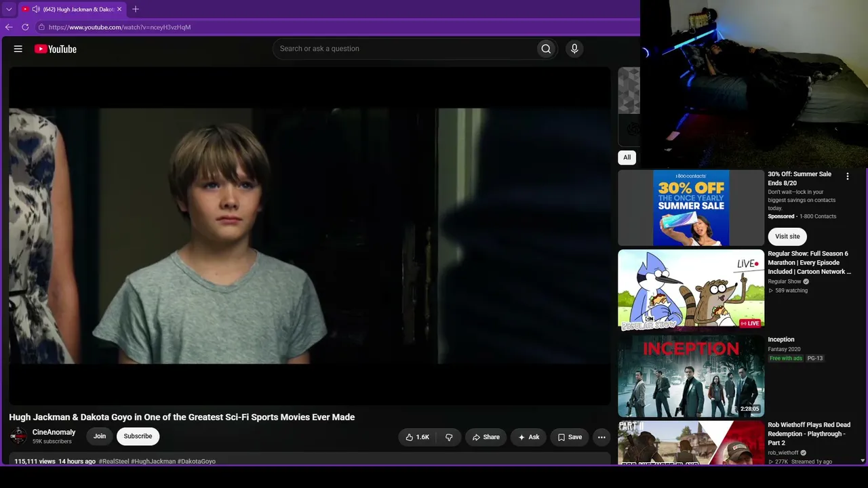Viewport: 868px width, 488px height.
Task: Open the Red Dead Redemption playthrough thumbnail
Action: 691,443
